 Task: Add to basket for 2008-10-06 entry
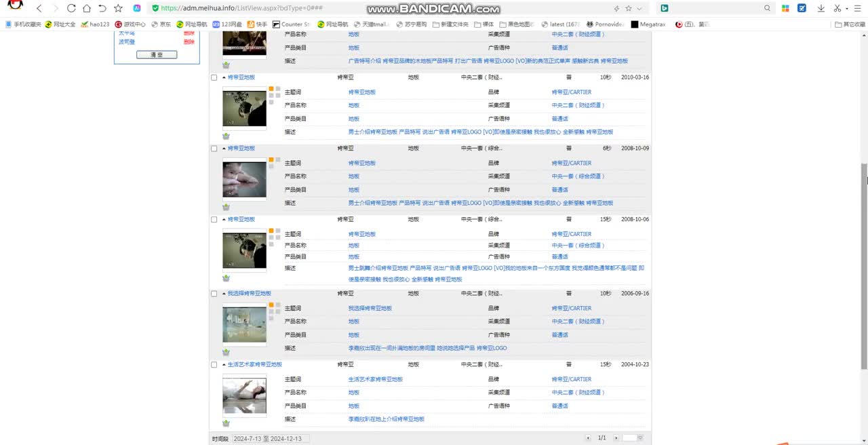click(226, 278)
